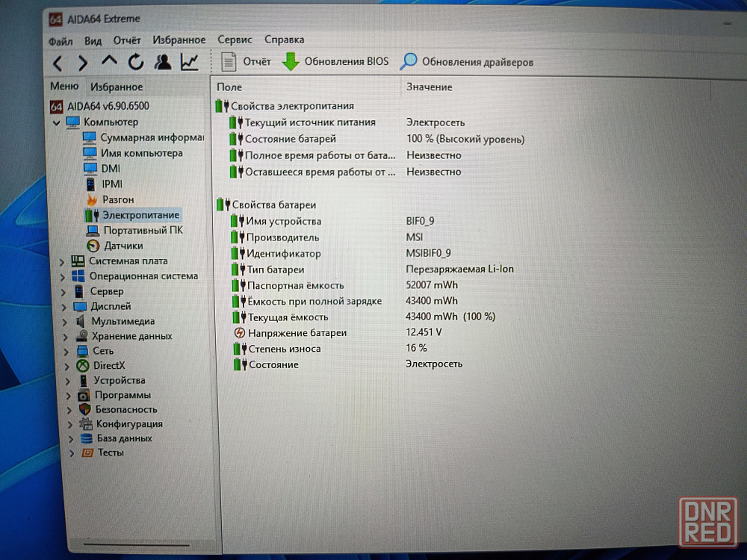Open the Сервис menu

235,40
